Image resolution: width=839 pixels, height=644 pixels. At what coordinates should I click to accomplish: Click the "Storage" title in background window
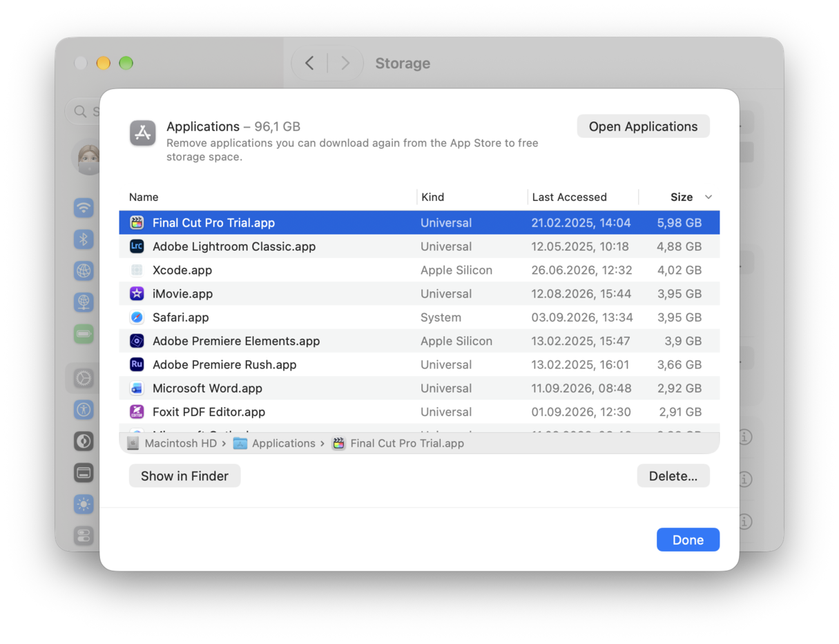403,64
